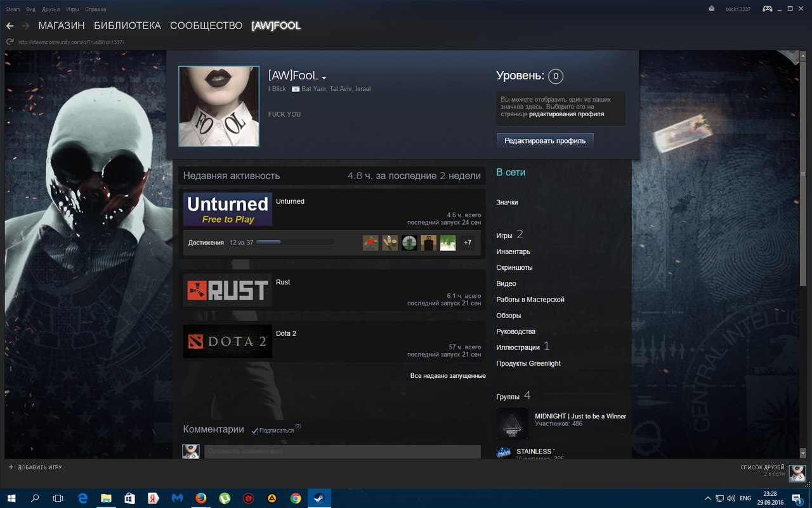
Task: Open the [AW]FOOL profile tab
Action: coord(276,26)
